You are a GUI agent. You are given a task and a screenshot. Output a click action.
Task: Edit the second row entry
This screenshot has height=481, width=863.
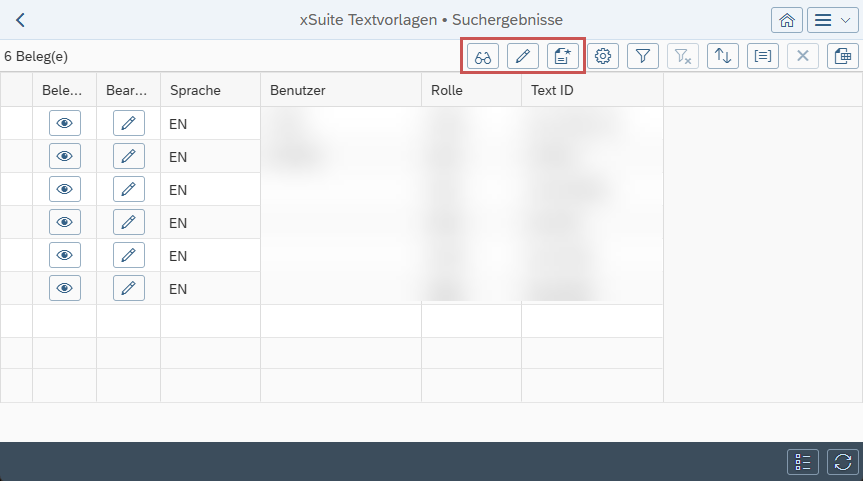click(129, 156)
